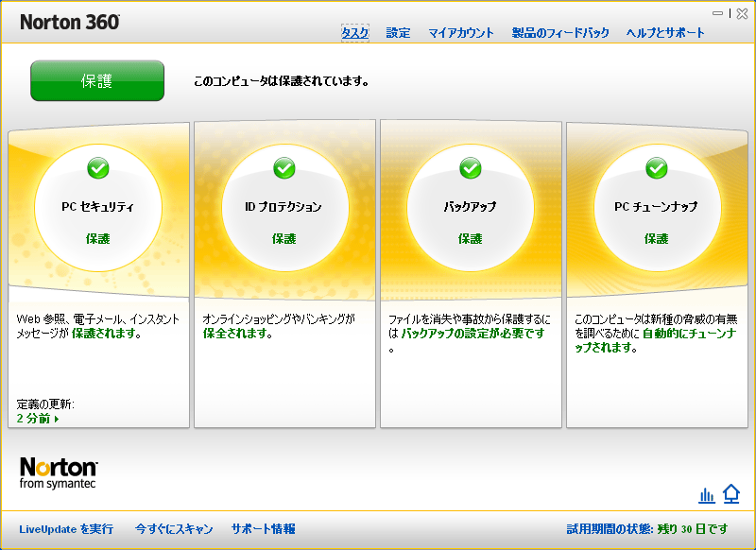Click green checkmark in ID プロテクション panel
This screenshot has width=756, height=550.
tap(284, 168)
